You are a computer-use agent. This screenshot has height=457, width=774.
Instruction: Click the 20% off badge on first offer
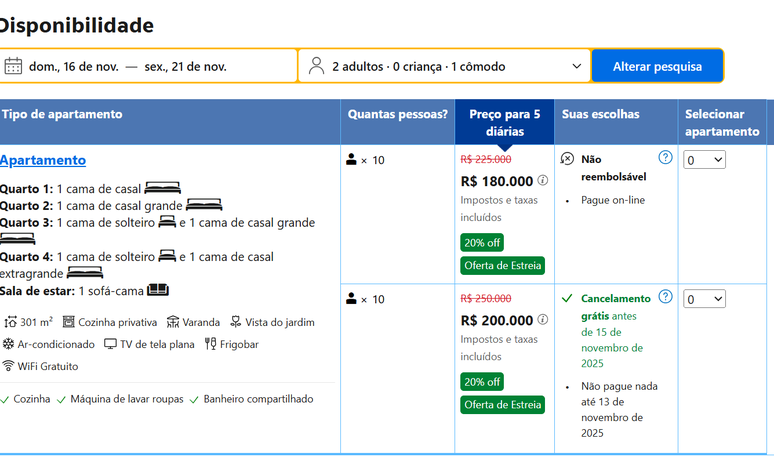[x=482, y=242]
